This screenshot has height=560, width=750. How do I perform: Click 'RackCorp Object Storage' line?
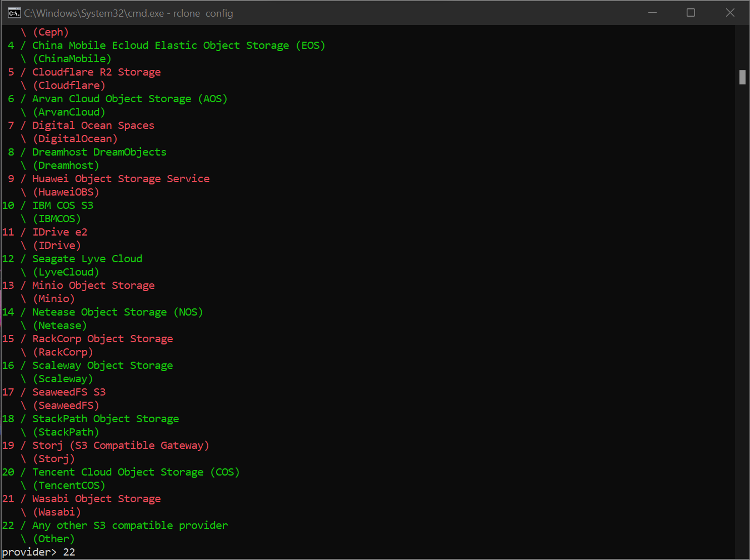coord(103,339)
